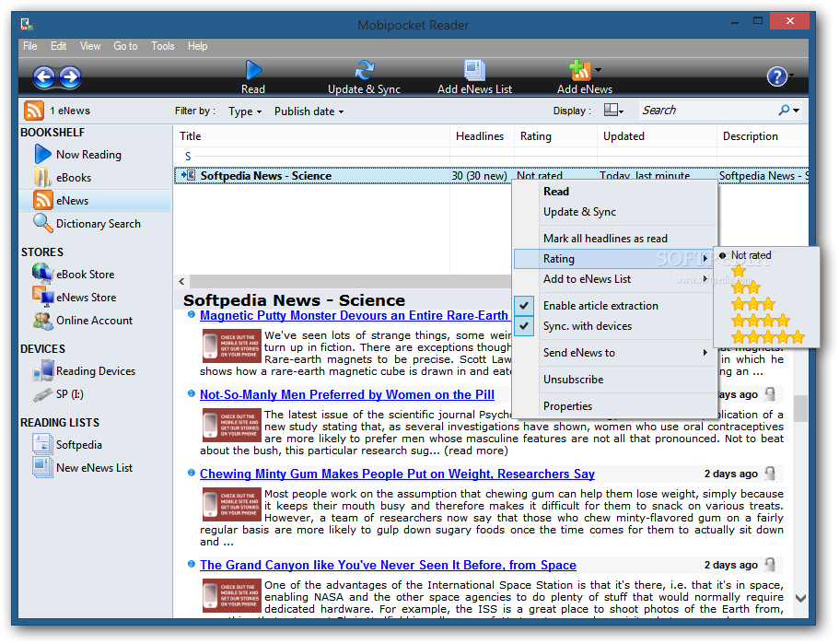Click the Add eNews List toolbar icon
Viewport: 839px width, 644px height.
tap(474, 70)
